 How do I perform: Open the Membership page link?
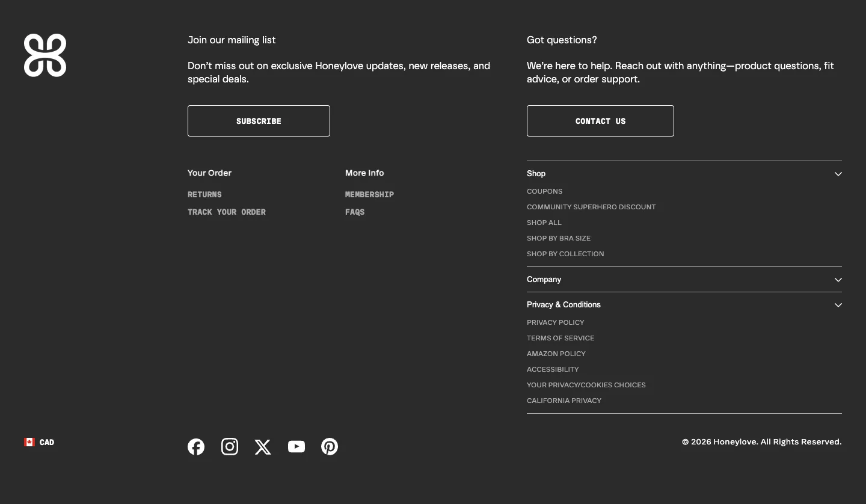point(369,194)
